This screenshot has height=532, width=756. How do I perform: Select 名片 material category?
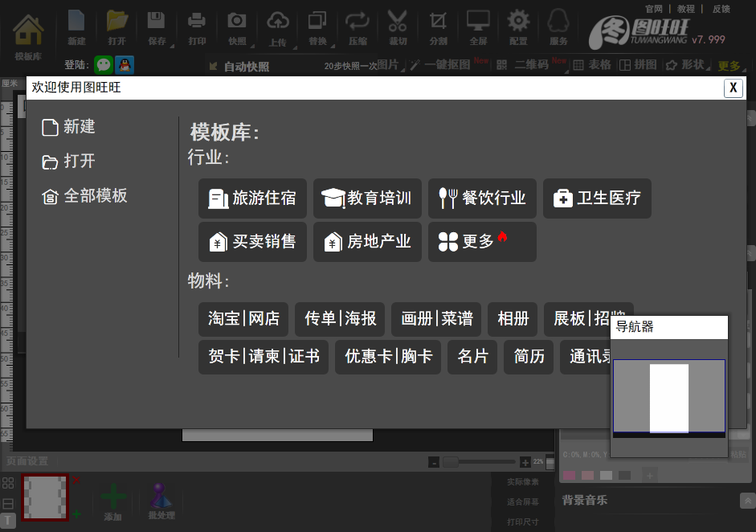coord(472,357)
